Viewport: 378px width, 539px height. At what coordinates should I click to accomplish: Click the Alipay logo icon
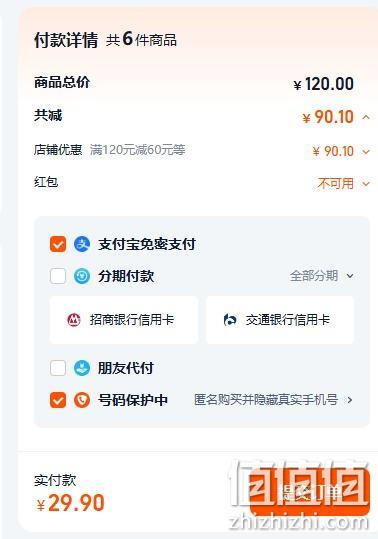(x=82, y=244)
